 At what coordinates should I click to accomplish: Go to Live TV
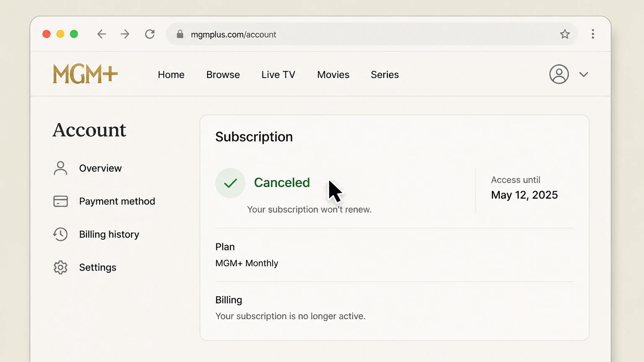[278, 75]
